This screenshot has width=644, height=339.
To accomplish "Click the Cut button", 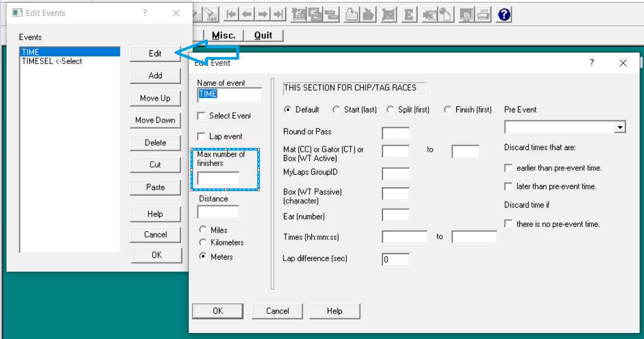I will point(155,165).
